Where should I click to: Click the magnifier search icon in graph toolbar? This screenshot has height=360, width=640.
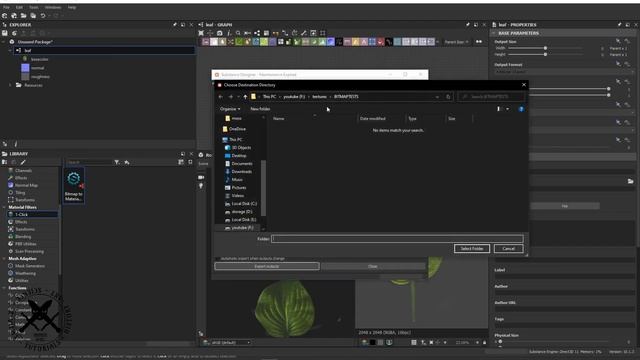[238, 33]
